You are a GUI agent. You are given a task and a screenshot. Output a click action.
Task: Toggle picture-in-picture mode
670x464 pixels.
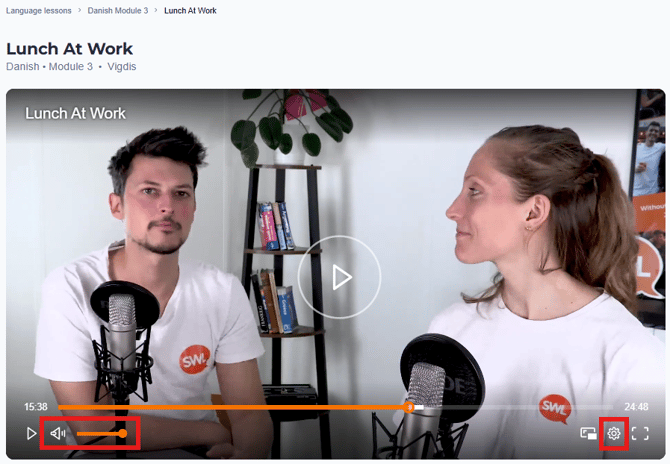click(x=589, y=433)
